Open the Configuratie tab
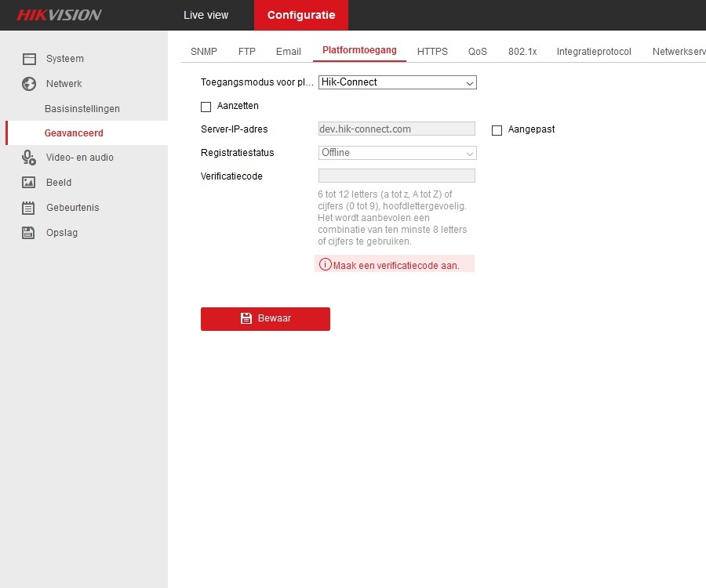This screenshot has height=588, width=706. [301, 16]
